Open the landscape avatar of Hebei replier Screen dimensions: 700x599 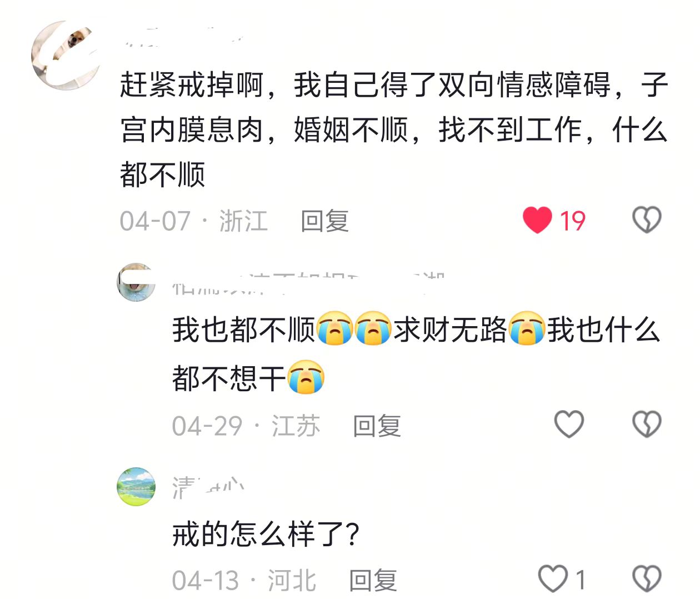pyautogui.click(x=136, y=487)
